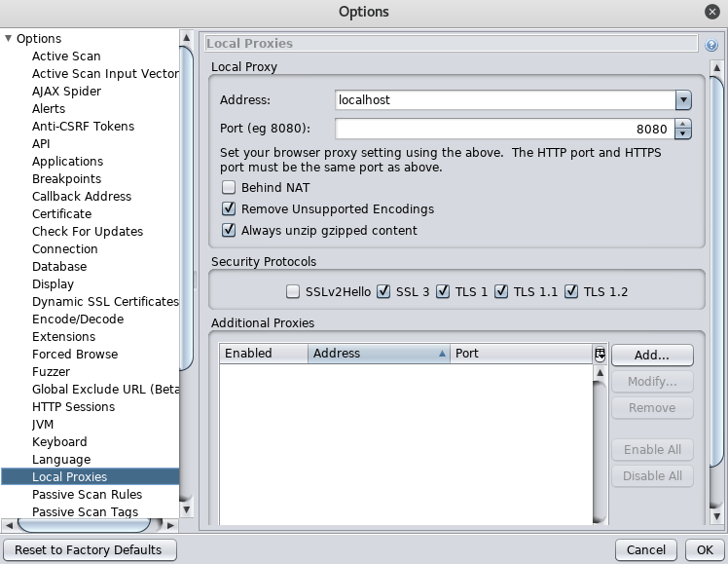Open Active Scan Input Vectors options
This screenshot has width=728, height=564.
[x=105, y=74]
